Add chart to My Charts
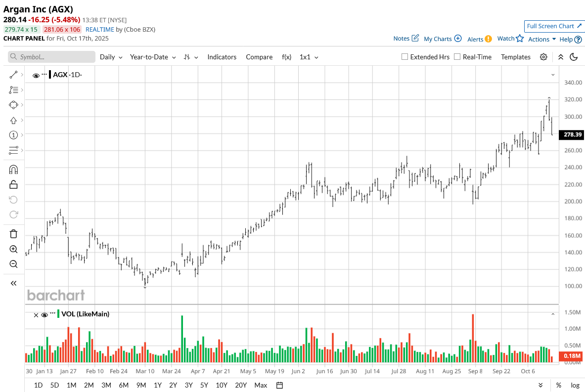 tap(443, 39)
